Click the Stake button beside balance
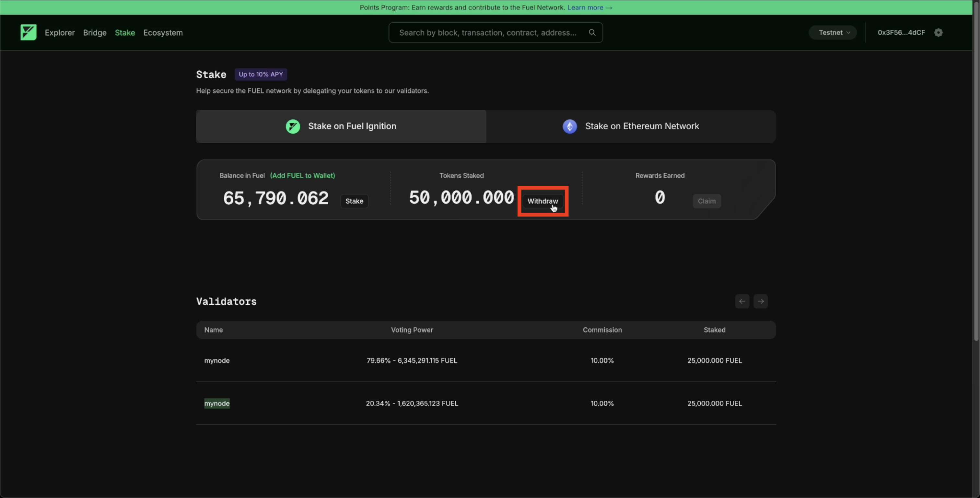 (354, 201)
